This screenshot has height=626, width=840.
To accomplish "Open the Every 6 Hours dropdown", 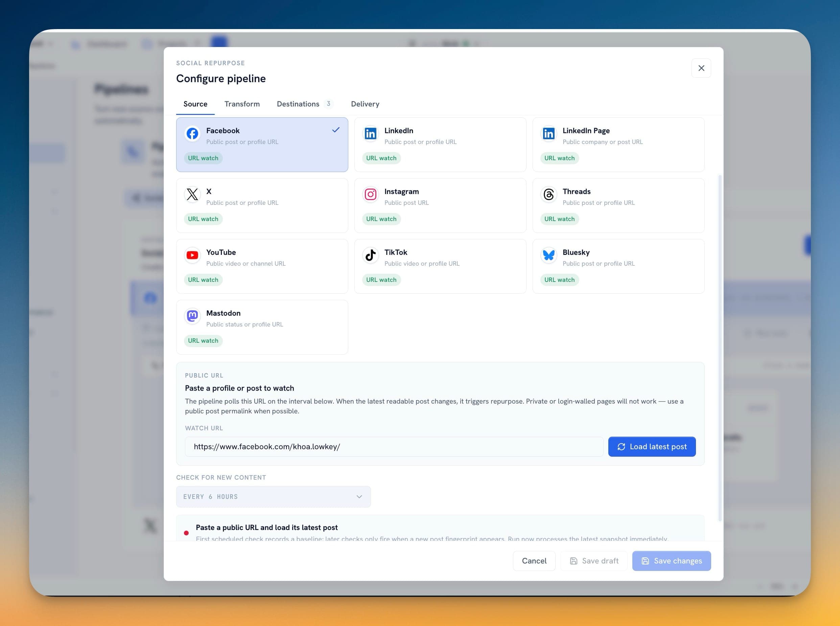I will (273, 497).
